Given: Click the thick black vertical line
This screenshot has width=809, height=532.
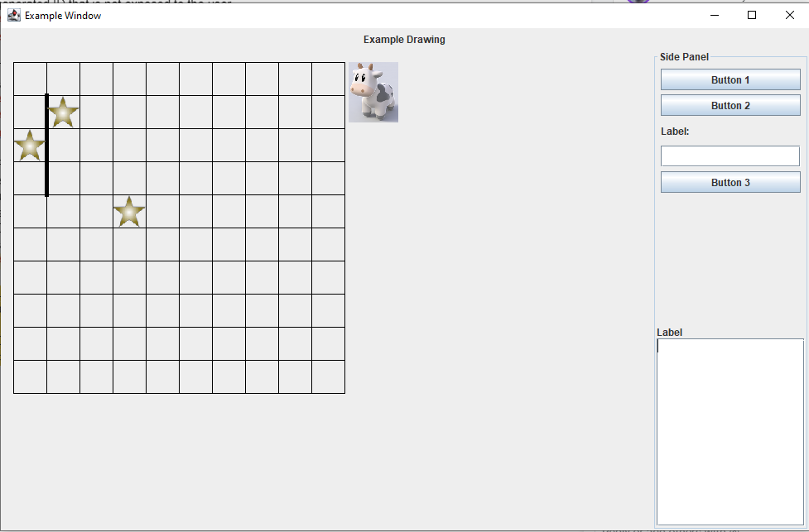Looking at the screenshot, I should click(x=46, y=146).
